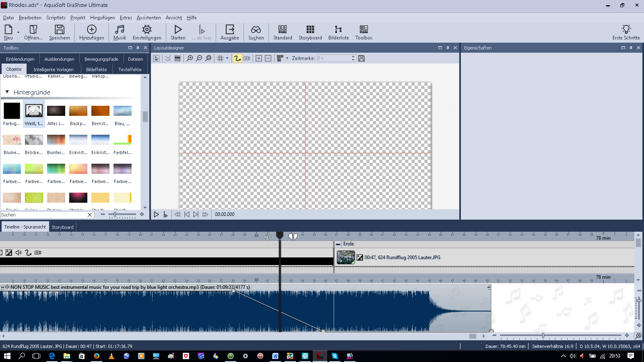Open the Ausgabe export tool

coord(229,32)
